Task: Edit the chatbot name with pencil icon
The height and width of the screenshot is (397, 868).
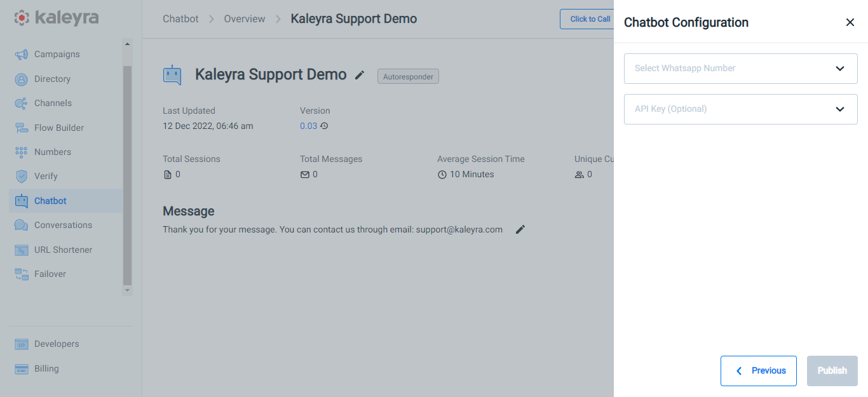Action: 360,75
